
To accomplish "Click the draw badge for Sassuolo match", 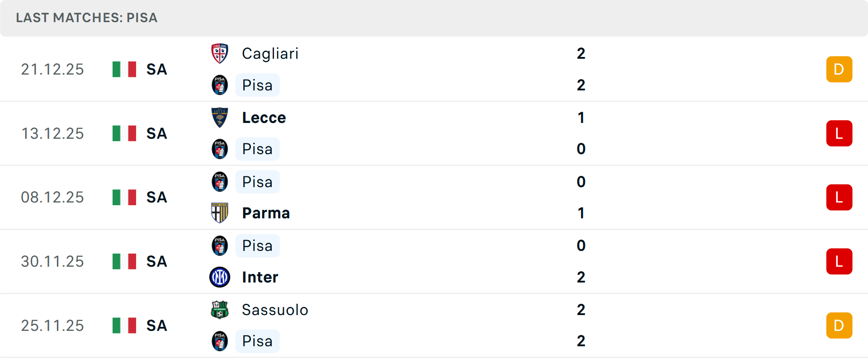I will [x=839, y=325].
